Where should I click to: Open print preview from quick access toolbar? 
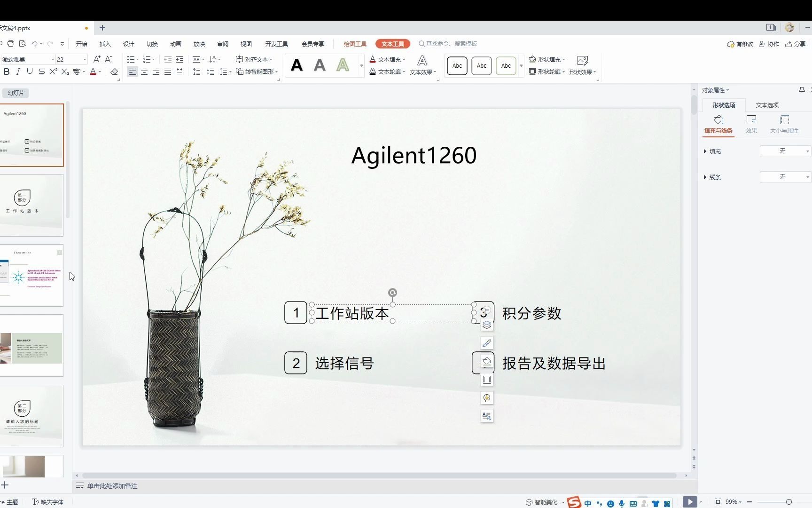point(23,44)
